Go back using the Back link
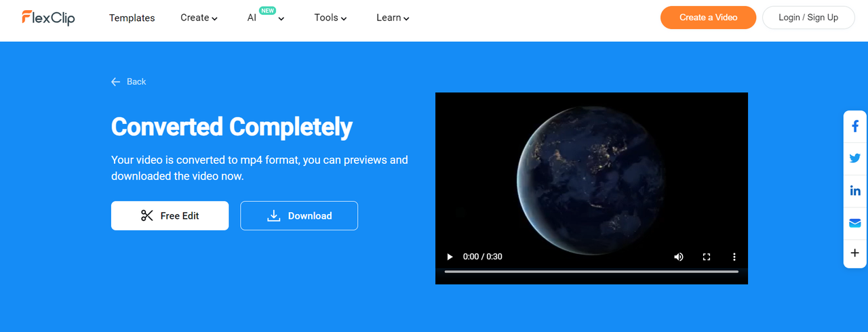Image resolution: width=868 pixels, height=332 pixels. click(x=129, y=81)
